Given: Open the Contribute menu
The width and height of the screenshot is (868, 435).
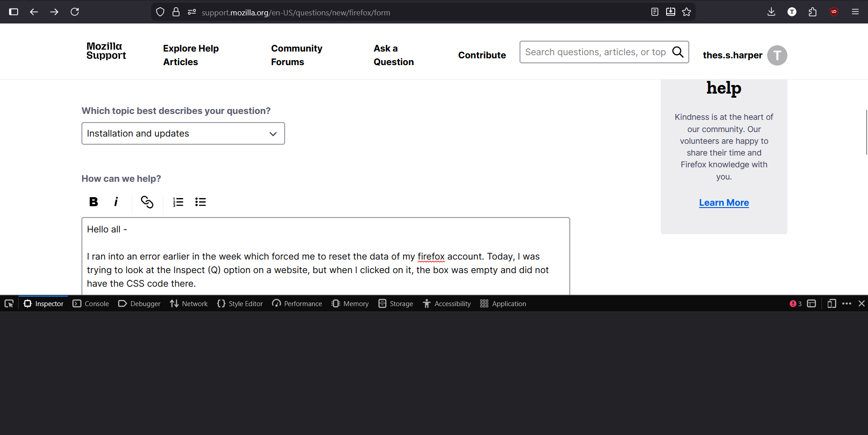Looking at the screenshot, I should coord(482,55).
